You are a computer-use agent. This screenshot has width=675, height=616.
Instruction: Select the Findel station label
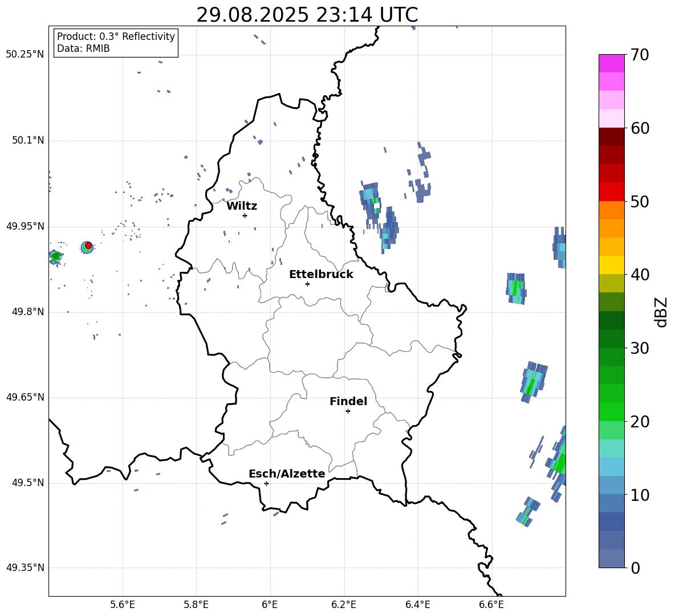coord(348,401)
